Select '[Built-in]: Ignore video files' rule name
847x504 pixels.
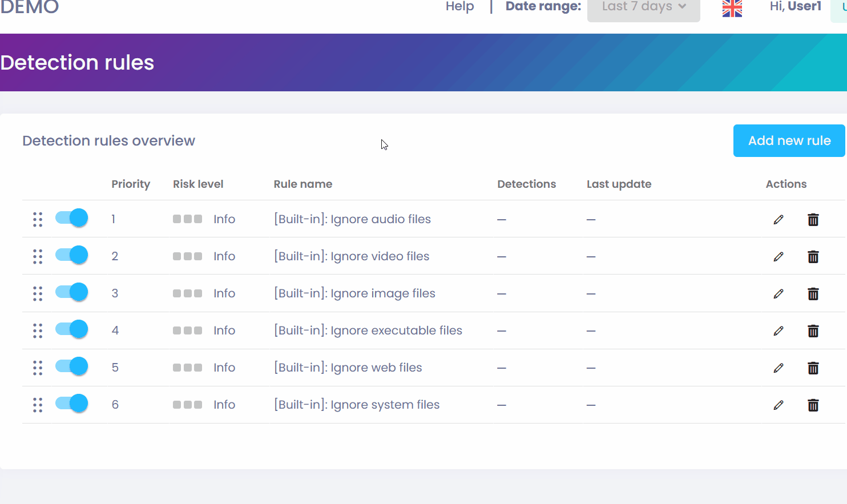coord(352,256)
